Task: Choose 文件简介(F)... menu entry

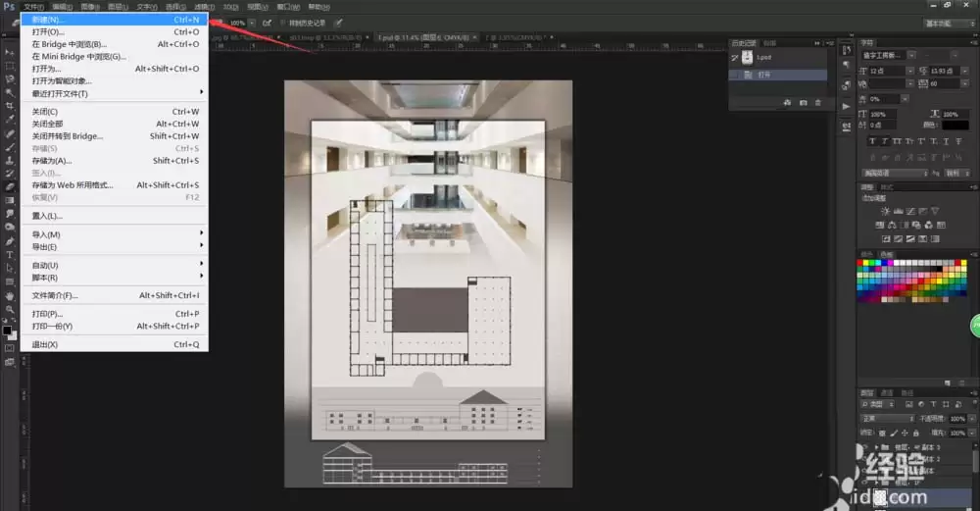Action: 117,295
